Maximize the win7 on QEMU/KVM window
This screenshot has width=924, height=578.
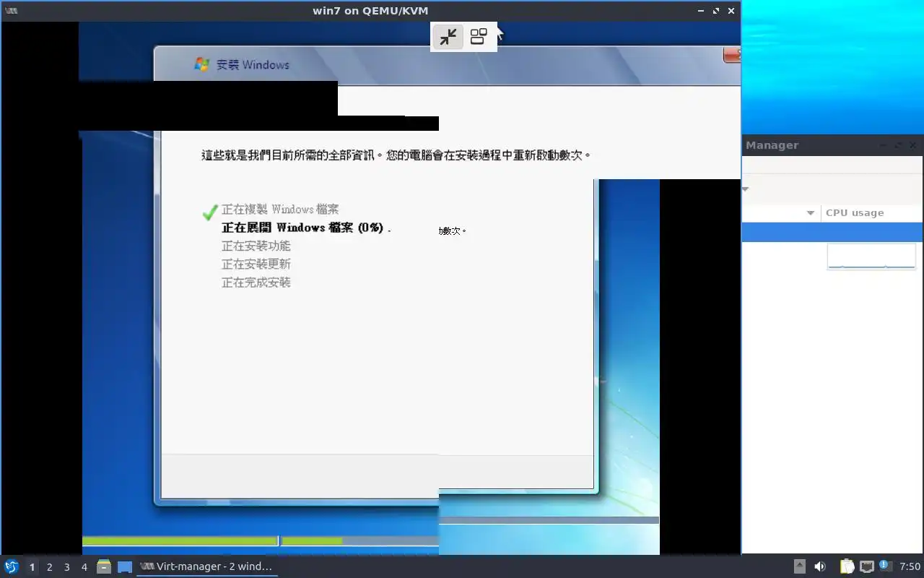pos(716,11)
